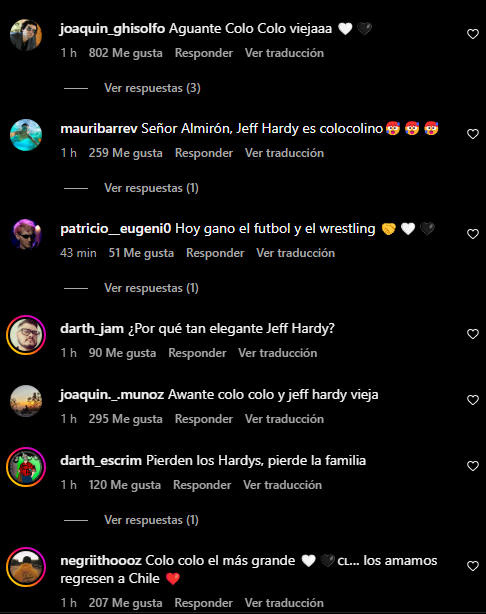Like darth_escrim's comment about the Hardys
The width and height of the screenshot is (486, 614).
473,466
